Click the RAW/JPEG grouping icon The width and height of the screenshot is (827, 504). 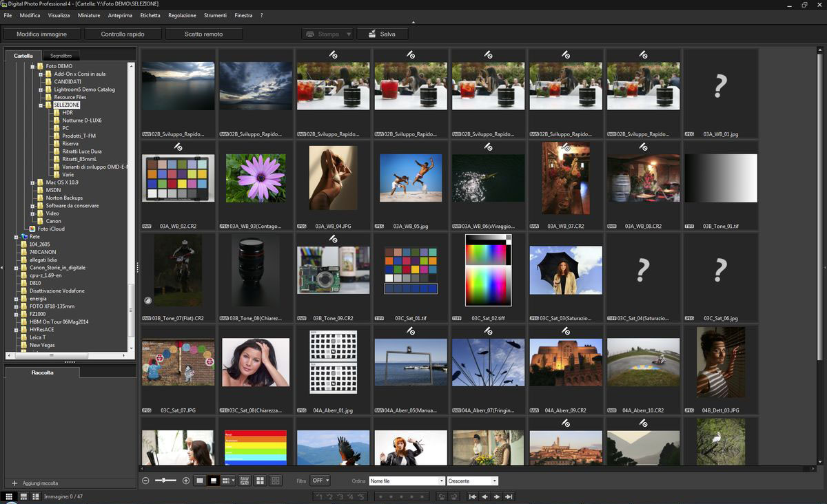coord(245,481)
